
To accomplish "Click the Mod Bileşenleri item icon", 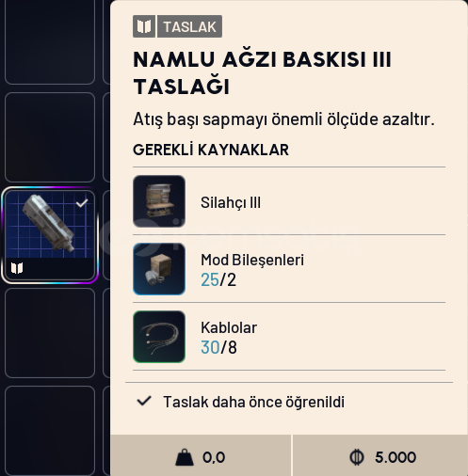I will [x=159, y=269].
